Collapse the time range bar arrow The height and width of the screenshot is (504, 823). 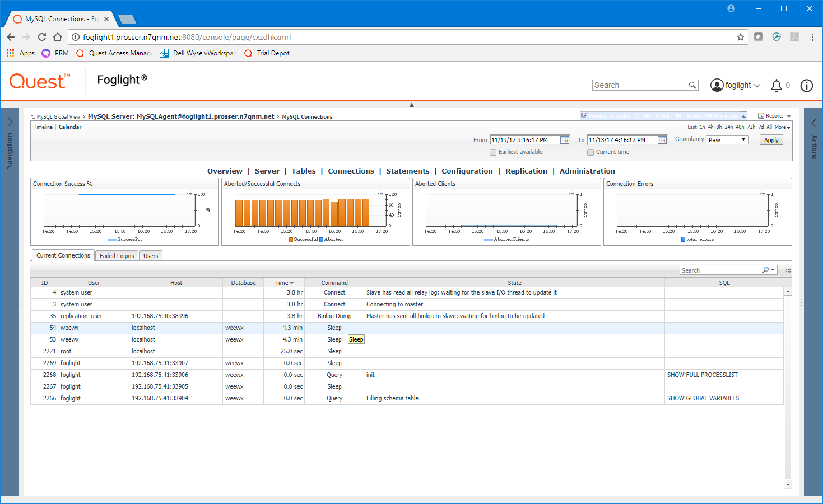click(743, 116)
